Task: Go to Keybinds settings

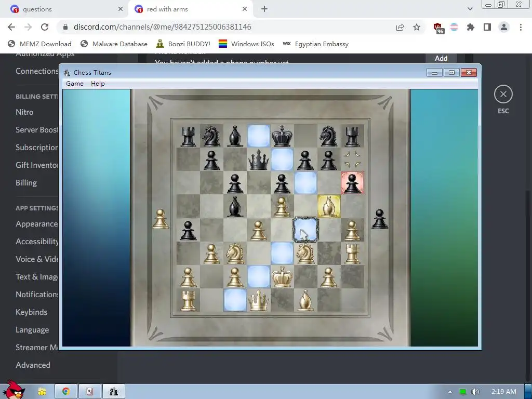Action: click(32, 312)
